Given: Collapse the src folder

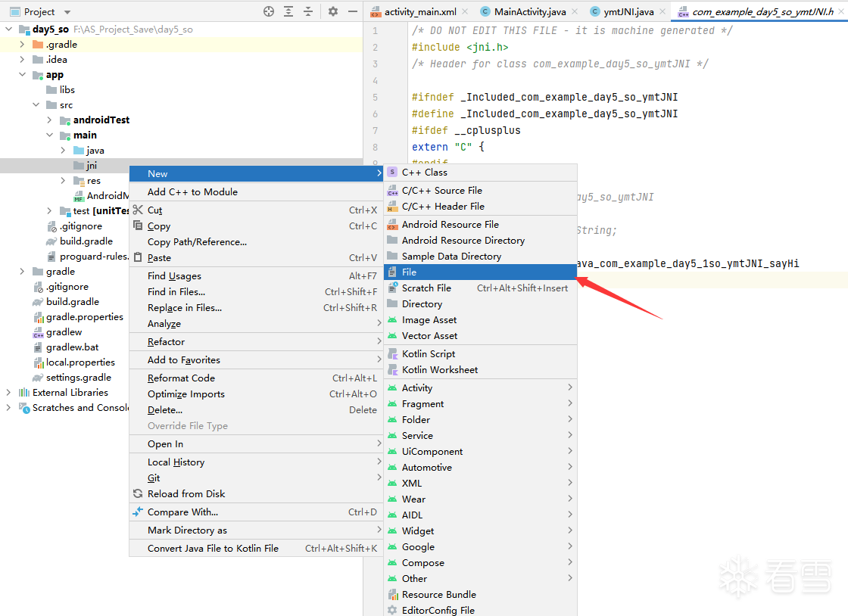Looking at the screenshot, I should (36, 105).
